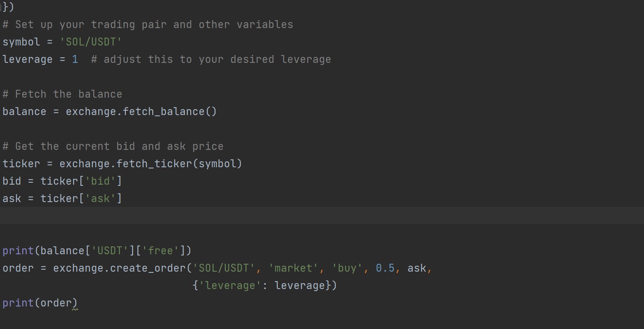Screen dimensions: 644x329
Task: Click the '# Fetch the balance' comment
Action: 63,94
